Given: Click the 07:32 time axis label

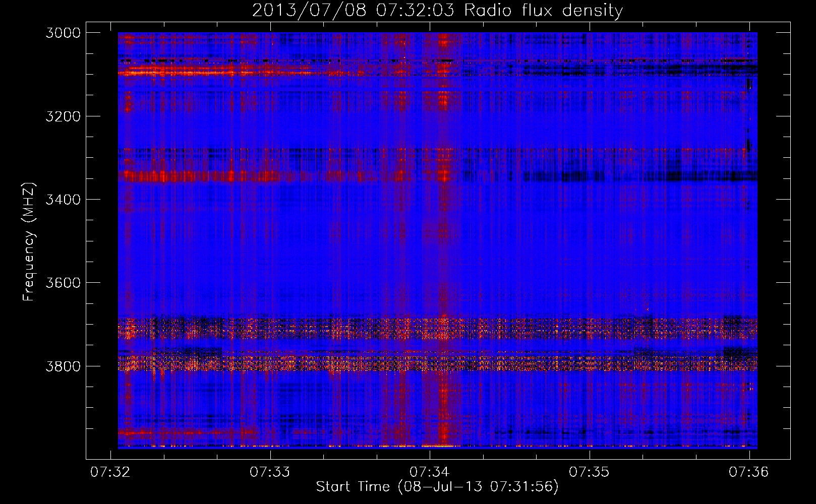Looking at the screenshot, I should [110, 472].
